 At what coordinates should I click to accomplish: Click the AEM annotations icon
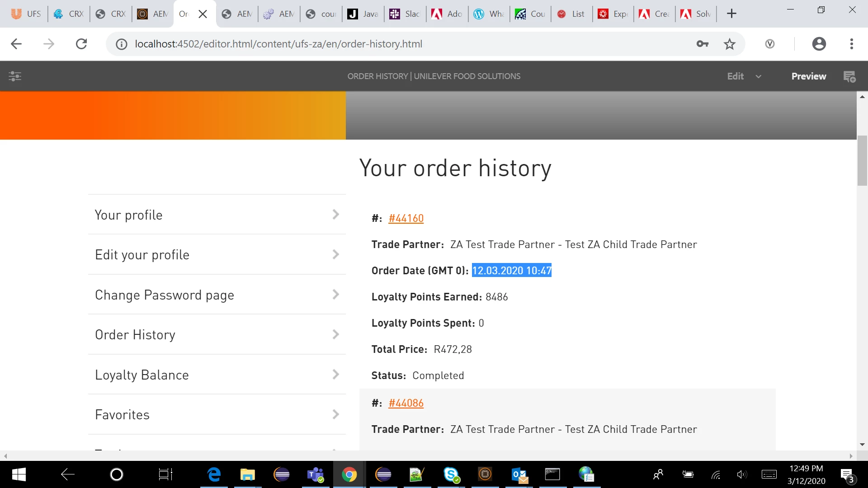point(849,76)
